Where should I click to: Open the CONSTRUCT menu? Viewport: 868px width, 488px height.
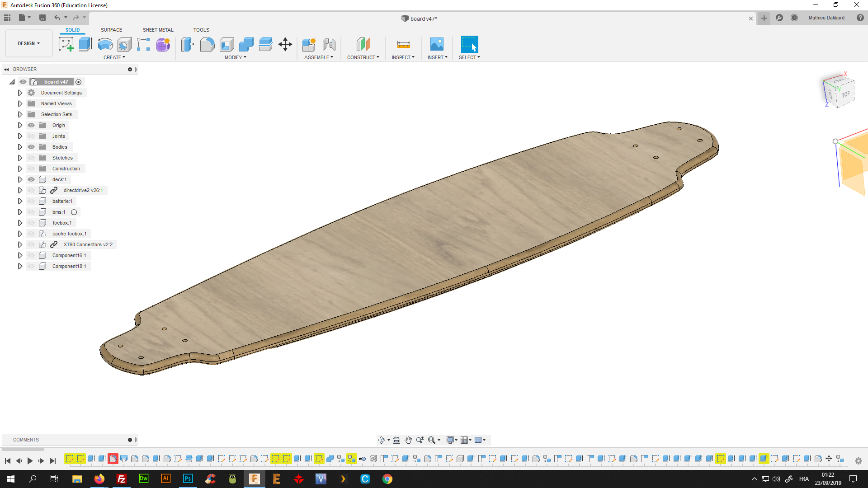[363, 57]
